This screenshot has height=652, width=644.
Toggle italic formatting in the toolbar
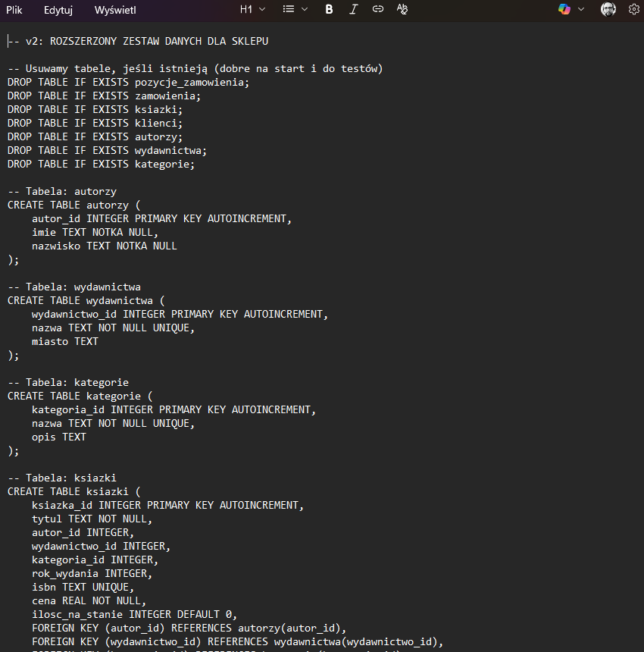click(x=353, y=9)
